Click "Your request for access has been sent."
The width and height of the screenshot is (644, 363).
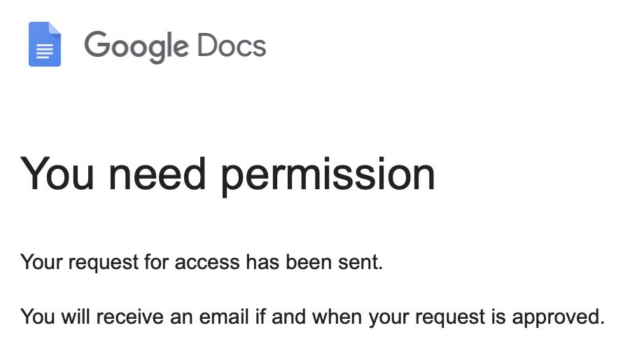202,263
